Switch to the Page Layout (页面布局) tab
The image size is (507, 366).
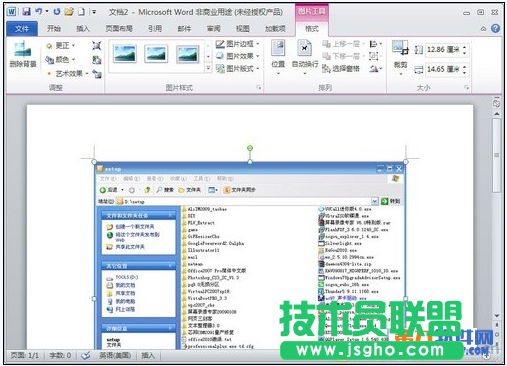(119, 29)
